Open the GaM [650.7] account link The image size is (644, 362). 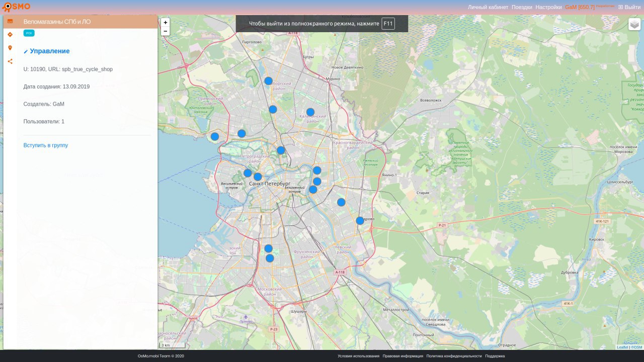point(580,7)
